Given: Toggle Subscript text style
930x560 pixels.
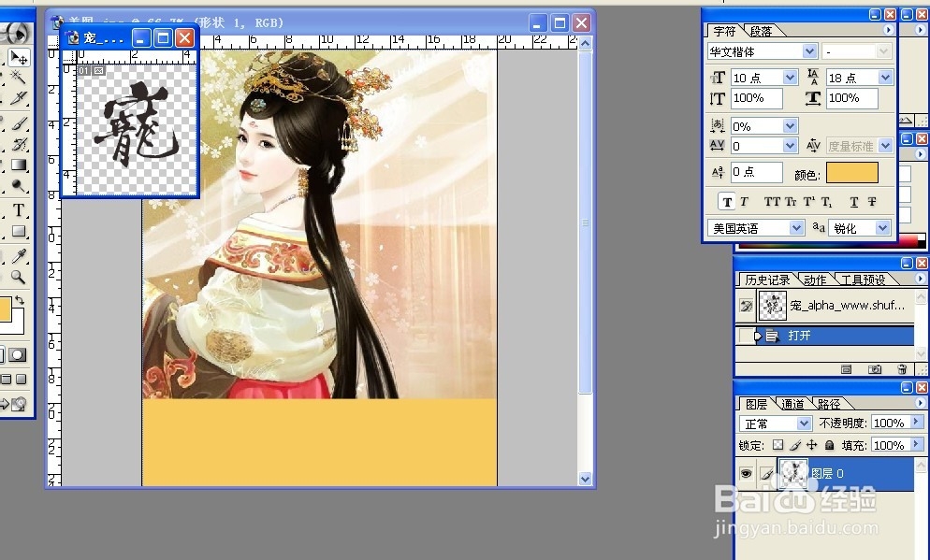Looking at the screenshot, I should click(x=827, y=202).
